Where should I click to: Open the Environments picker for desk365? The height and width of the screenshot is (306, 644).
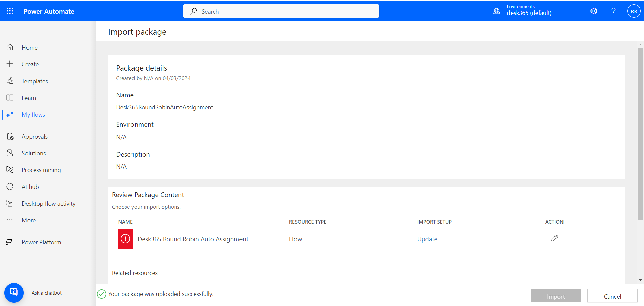click(x=529, y=11)
